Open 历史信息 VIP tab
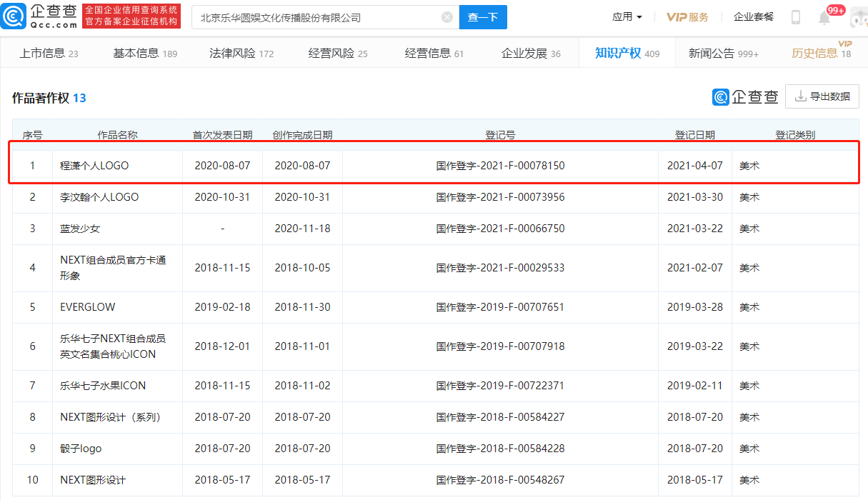868x500 pixels. (x=822, y=54)
